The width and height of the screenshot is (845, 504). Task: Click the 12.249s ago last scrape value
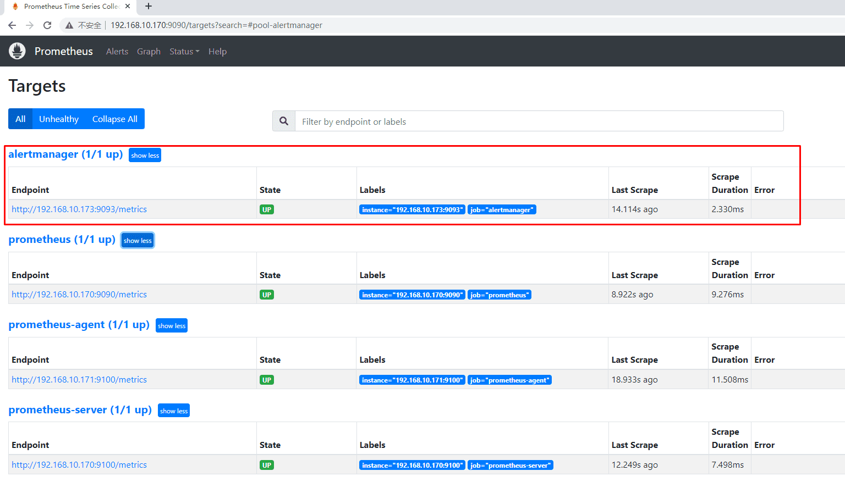[x=635, y=465]
